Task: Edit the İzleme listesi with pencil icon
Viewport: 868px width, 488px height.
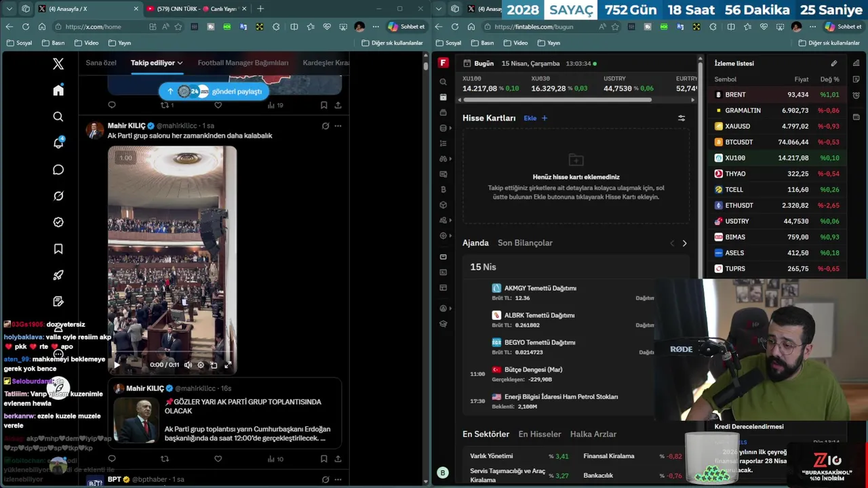Action: [x=834, y=63]
